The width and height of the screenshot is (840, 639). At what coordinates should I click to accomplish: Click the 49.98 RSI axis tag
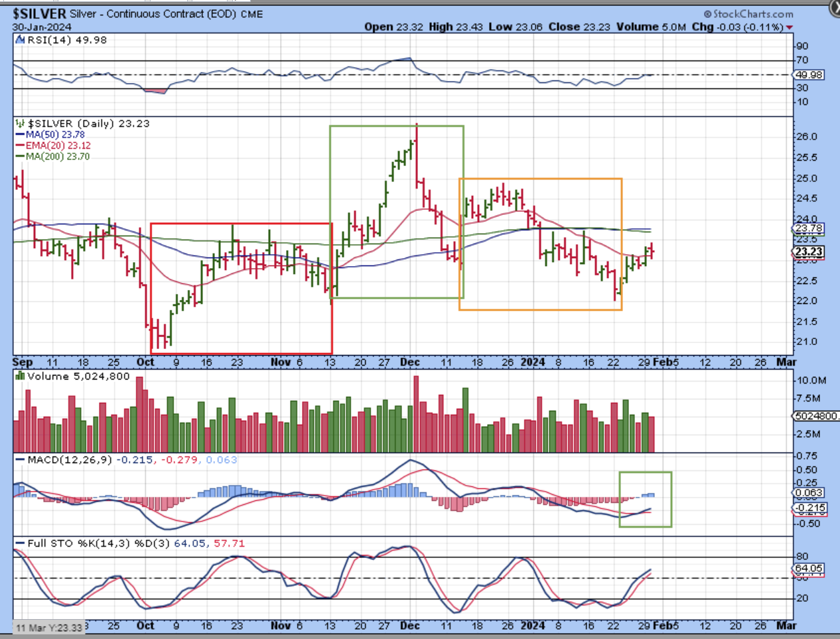pos(809,75)
